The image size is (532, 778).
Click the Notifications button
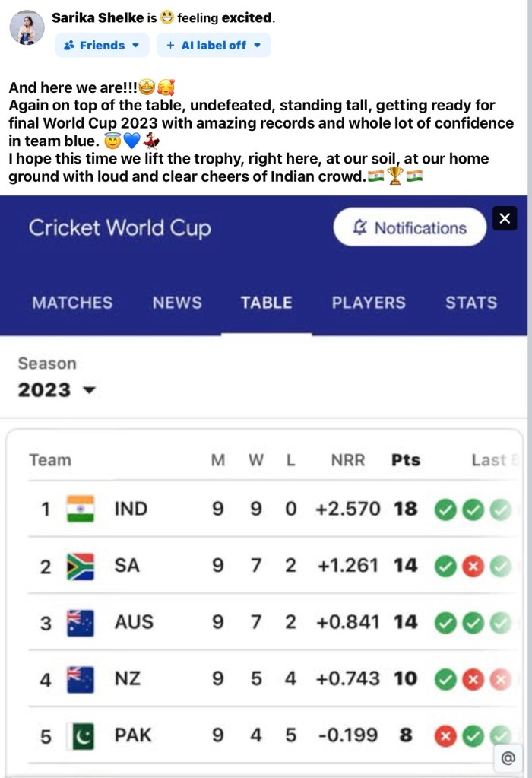[x=410, y=227]
